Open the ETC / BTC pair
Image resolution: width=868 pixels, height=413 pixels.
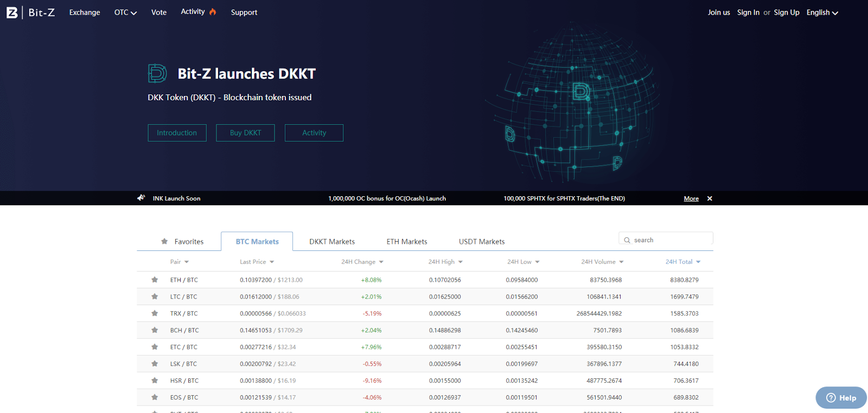(184, 347)
